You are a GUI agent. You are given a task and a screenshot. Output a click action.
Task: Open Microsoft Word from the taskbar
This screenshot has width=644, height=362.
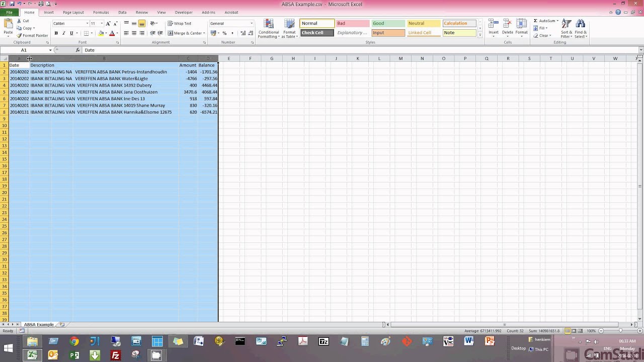(469, 342)
